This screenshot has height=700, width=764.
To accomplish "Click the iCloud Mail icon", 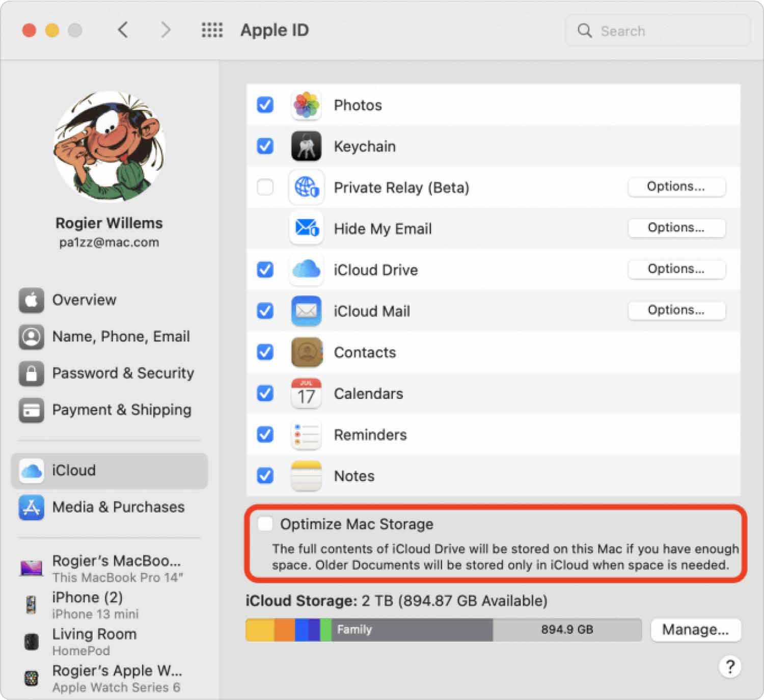I will click(x=306, y=311).
